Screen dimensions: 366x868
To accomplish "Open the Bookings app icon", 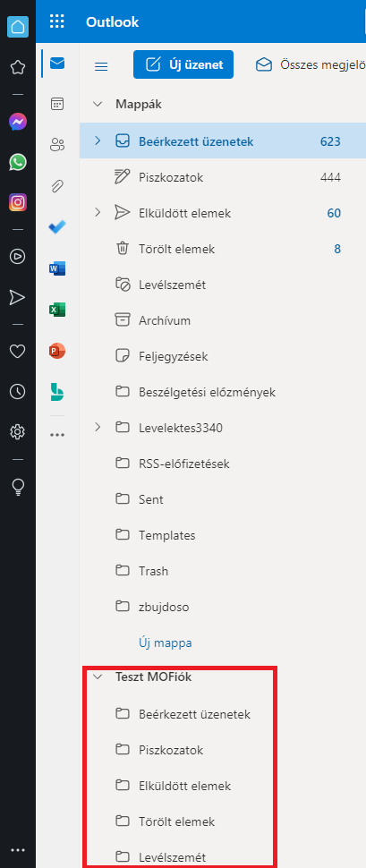I will point(57,392).
